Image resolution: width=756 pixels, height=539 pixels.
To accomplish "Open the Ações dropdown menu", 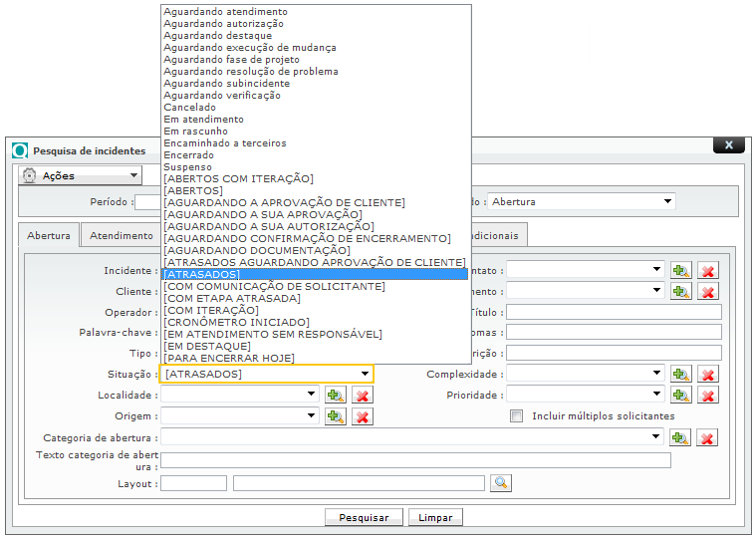I will pyautogui.click(x=80, y=175).
